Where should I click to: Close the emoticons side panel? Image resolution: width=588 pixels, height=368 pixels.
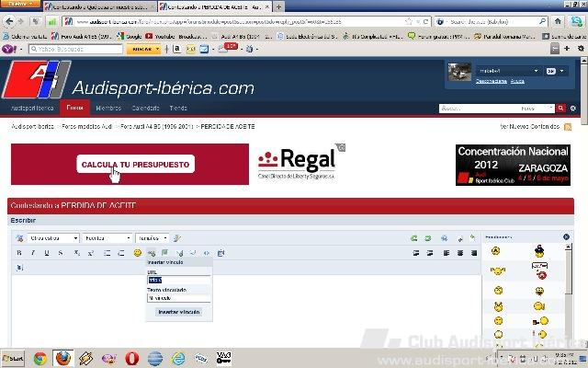566,236
